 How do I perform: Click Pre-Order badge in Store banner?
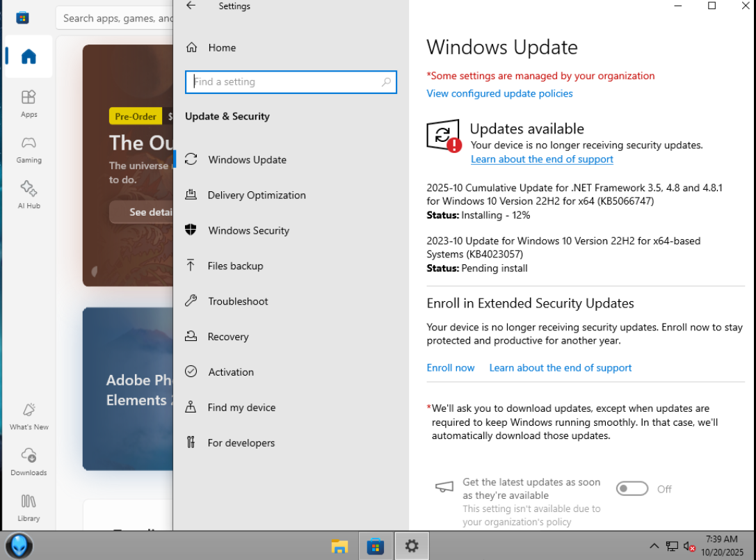pyautogui.click(x=136, y=116)
